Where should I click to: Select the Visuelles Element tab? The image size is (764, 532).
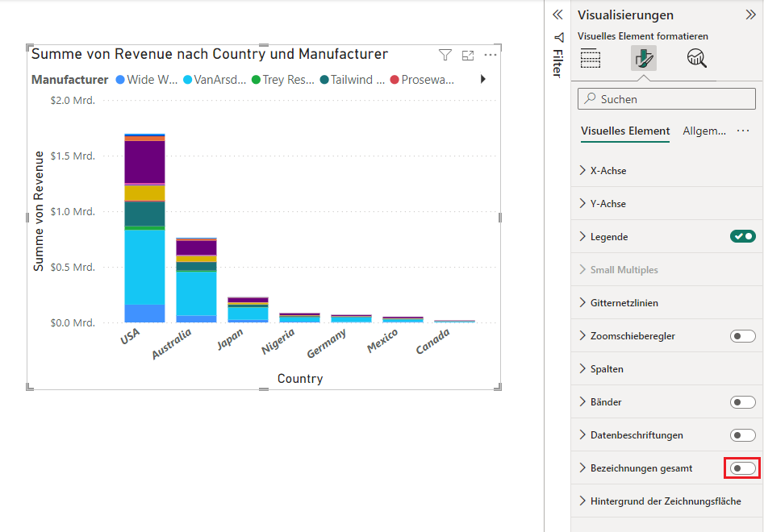click(625, 131)
